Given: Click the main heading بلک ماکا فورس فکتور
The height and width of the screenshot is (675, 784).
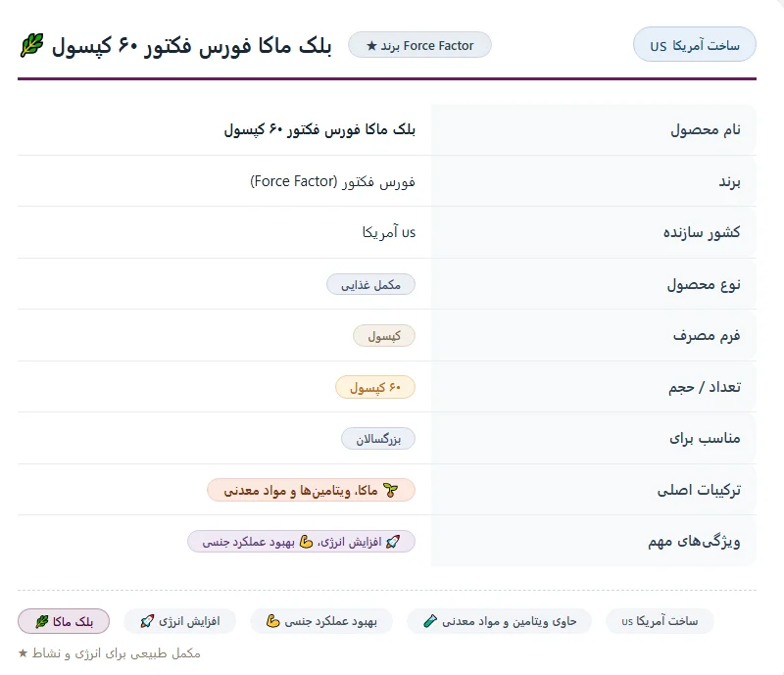Looking at the screenshot, I should coord(191,46).
